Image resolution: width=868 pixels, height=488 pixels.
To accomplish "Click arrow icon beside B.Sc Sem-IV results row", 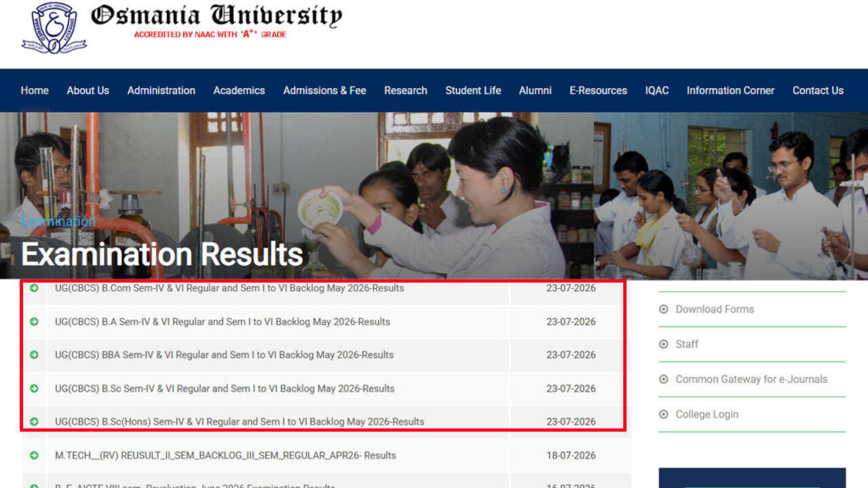I will 34,389.
